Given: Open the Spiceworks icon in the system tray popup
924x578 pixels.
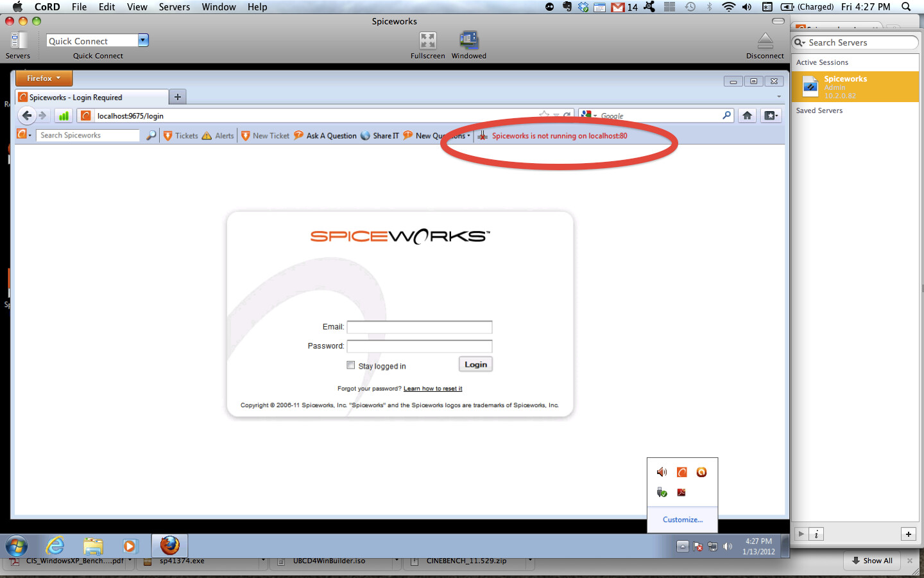Looking at the screenshot, I should 681,472.
